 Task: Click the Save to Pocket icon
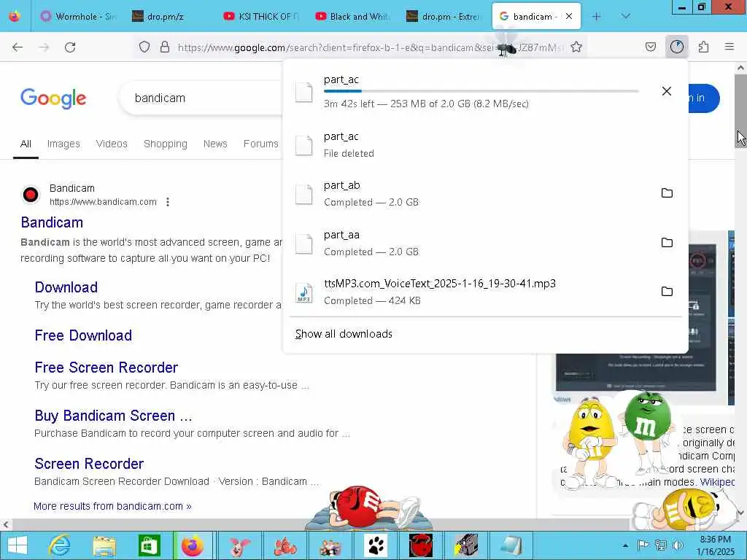[650, 47]
